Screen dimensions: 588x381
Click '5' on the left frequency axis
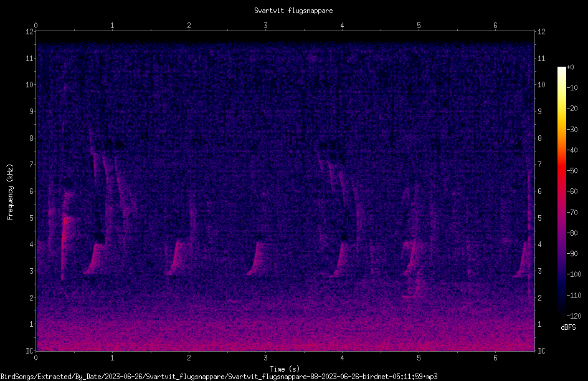[x=31, y=218]
